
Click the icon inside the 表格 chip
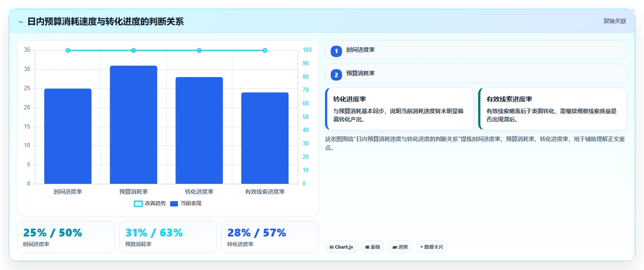pyautogui.click(x=367, y=247)
